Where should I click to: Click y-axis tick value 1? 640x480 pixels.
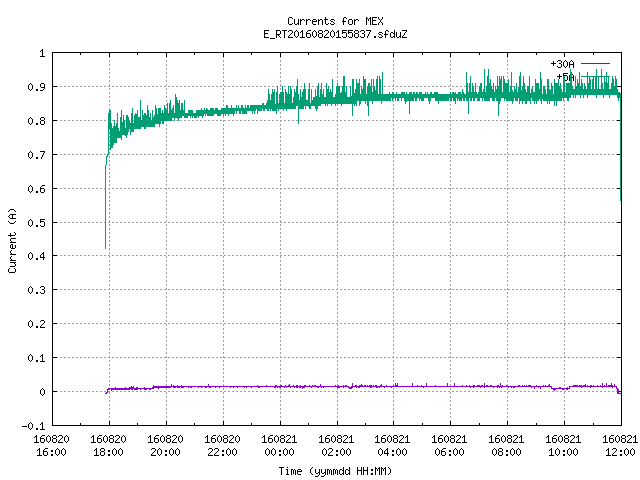tap(42, 53)
